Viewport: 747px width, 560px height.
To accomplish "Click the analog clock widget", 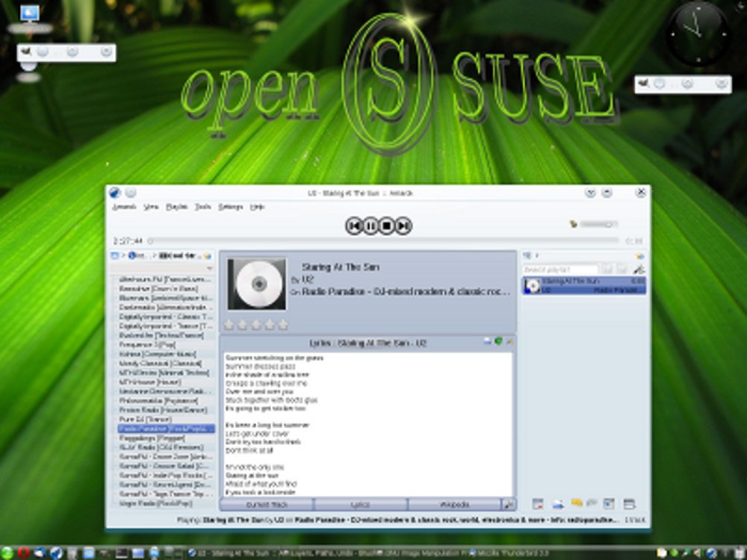I will coord(698,34).
